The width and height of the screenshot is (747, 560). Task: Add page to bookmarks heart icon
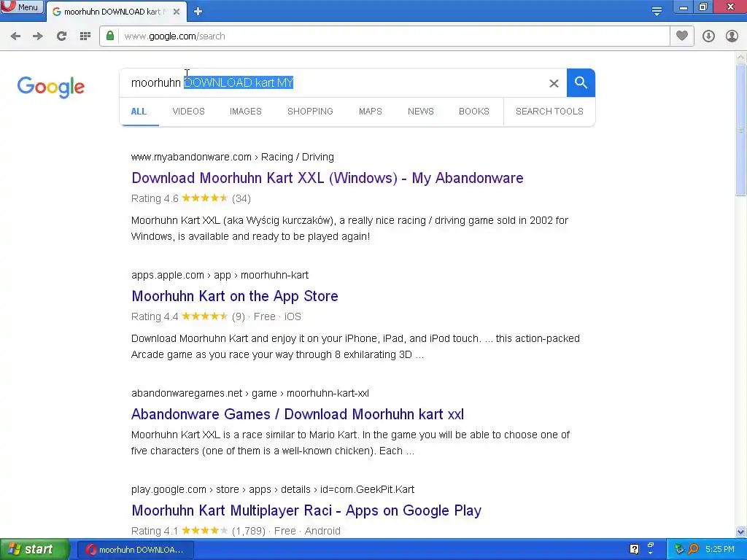coord(682,36)
